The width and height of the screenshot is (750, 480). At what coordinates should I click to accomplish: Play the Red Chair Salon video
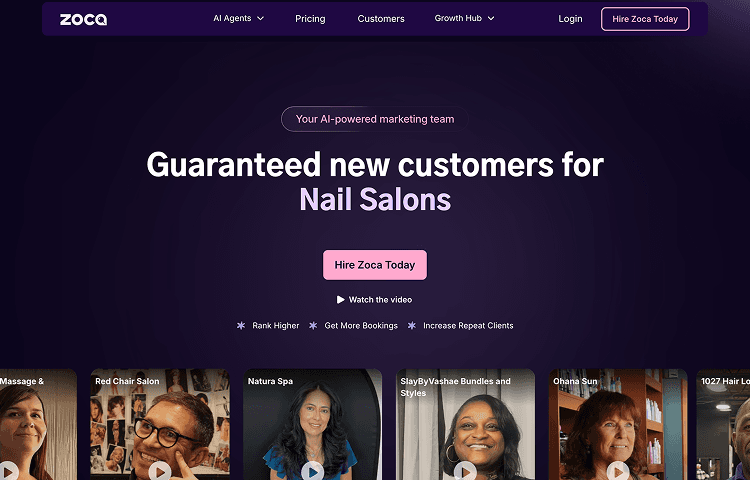(x=160, y=471)
